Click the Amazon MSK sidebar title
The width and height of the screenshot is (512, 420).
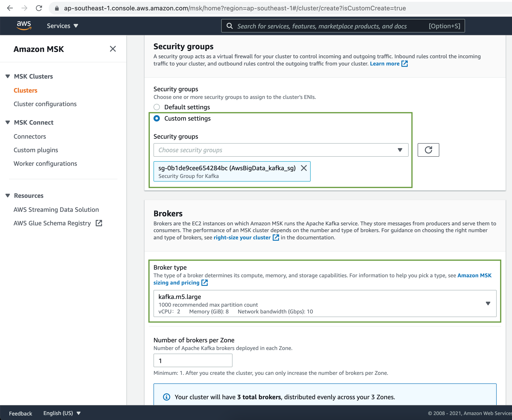(x=39, y=49)
